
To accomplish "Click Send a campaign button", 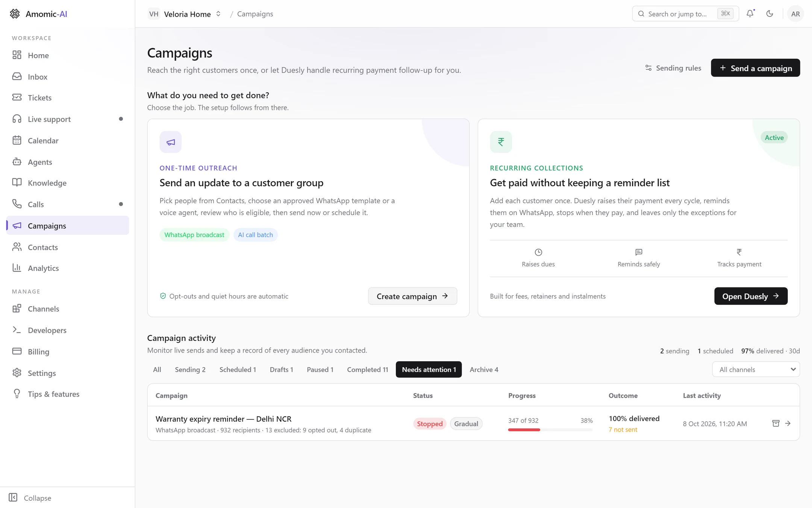I will [755, 68].
